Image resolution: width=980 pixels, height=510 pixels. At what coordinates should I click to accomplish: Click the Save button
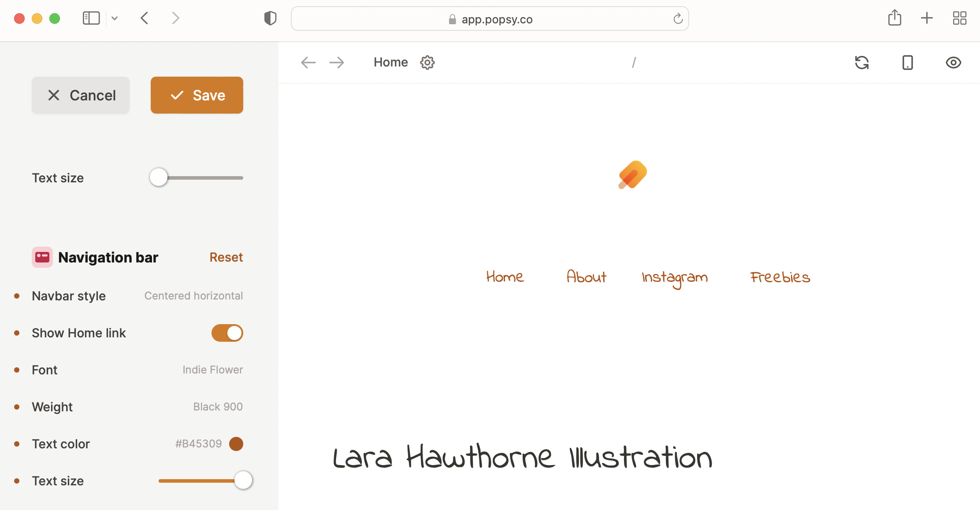197,95
